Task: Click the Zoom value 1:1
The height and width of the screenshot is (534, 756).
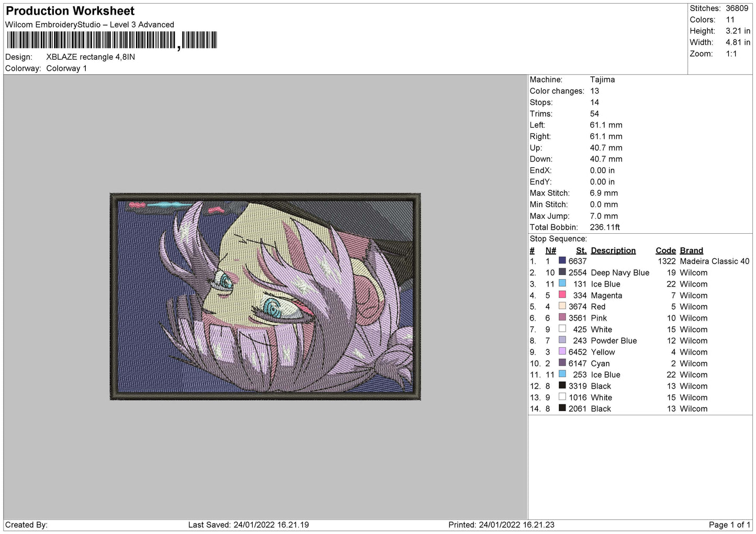Action: [731, 54]
